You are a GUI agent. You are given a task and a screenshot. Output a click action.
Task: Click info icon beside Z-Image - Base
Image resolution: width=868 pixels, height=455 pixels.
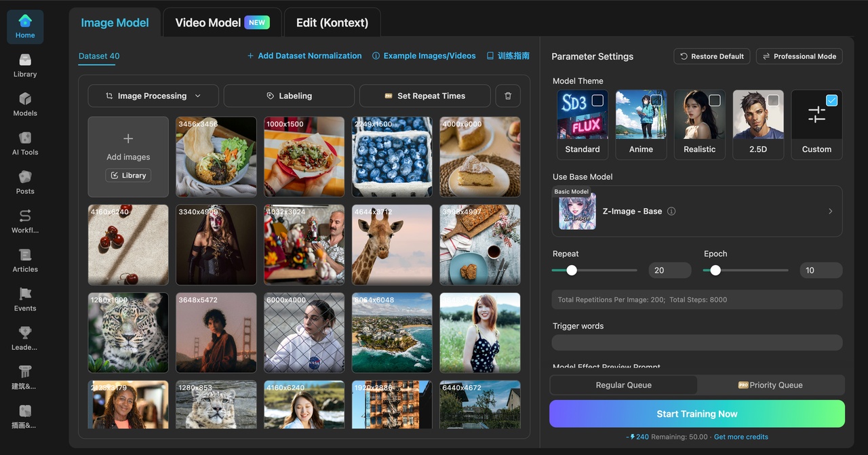tap(671, 212)
